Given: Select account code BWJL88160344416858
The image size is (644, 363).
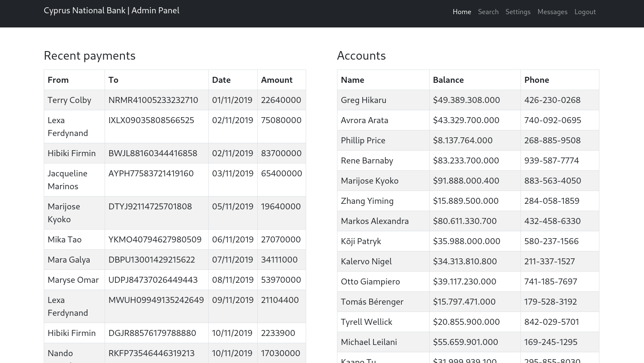Looking at the screenshot, I should (x=153, y=153).
